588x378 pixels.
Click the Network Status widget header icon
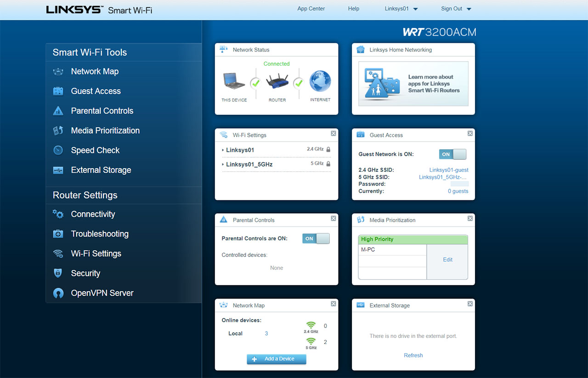pyautogui.click(x=224, y=50)
